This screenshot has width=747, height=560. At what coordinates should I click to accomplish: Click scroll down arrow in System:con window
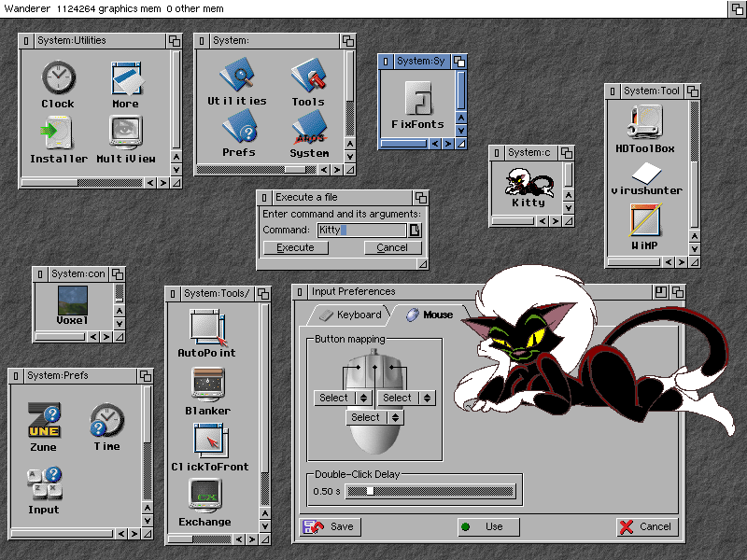pos(120,323)
